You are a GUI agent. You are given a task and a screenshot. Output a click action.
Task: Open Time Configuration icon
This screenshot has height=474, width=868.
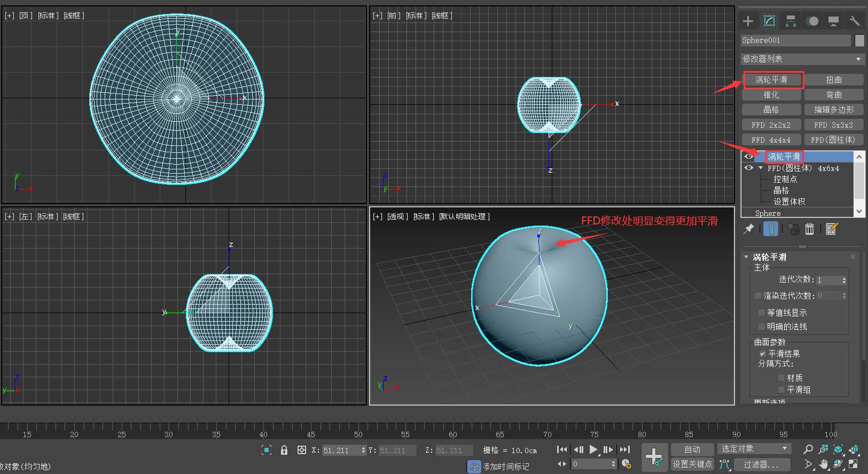click(x=626, y=464)
